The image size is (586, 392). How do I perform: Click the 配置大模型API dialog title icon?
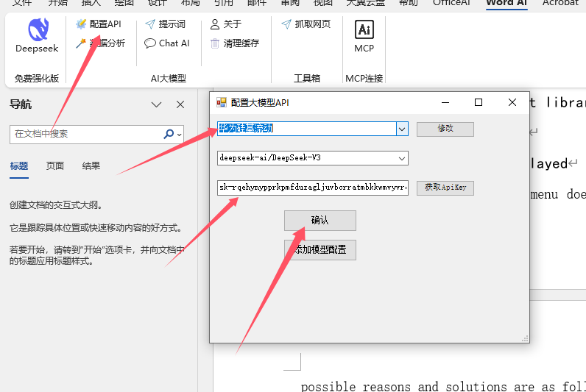pos(222,103)
